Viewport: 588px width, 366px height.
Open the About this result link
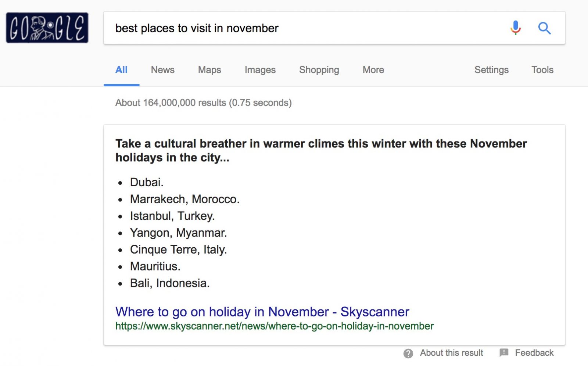click(451, 353)
